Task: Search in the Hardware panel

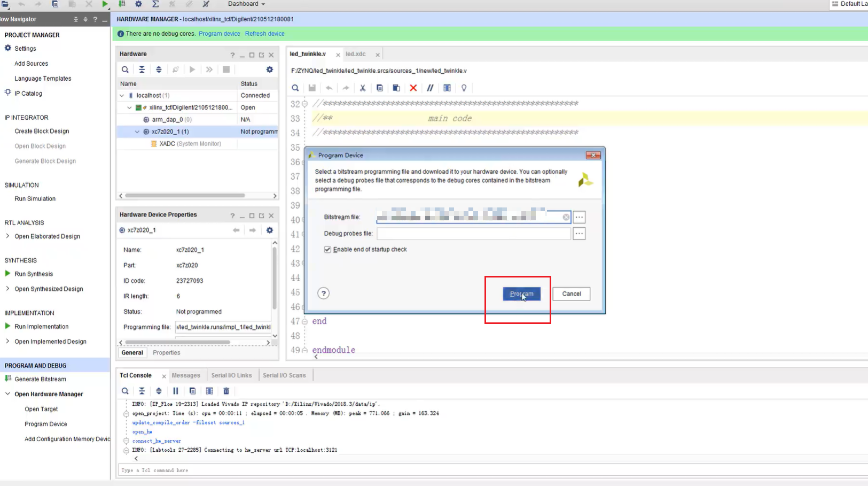Action: pyautogui.click(x=125, y=70)
